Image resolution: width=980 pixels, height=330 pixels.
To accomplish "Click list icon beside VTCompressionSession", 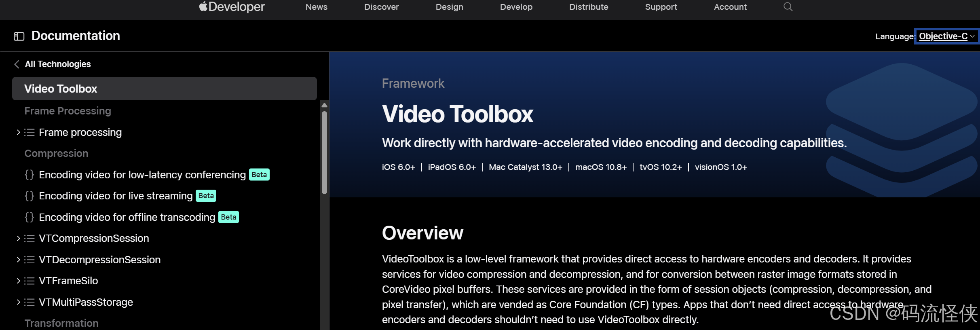I will (29, 239).
